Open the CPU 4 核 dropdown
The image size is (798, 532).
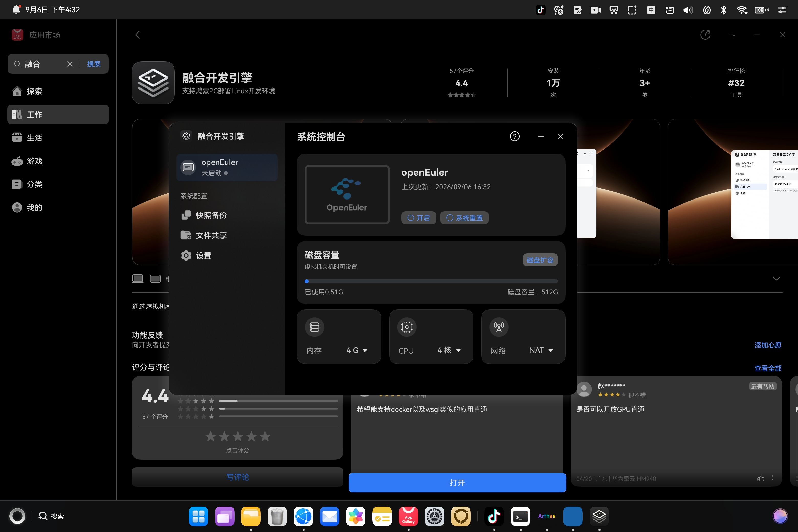[x=449, y=350]
